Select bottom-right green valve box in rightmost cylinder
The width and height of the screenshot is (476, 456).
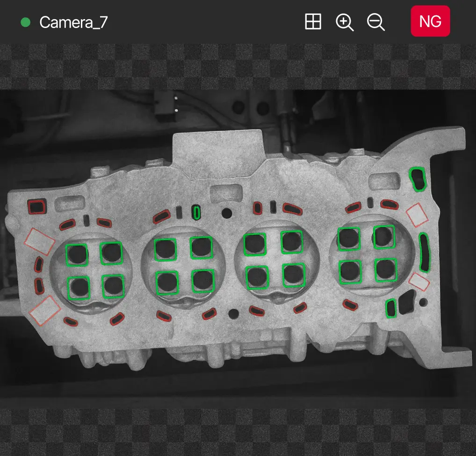click(385, 271)
